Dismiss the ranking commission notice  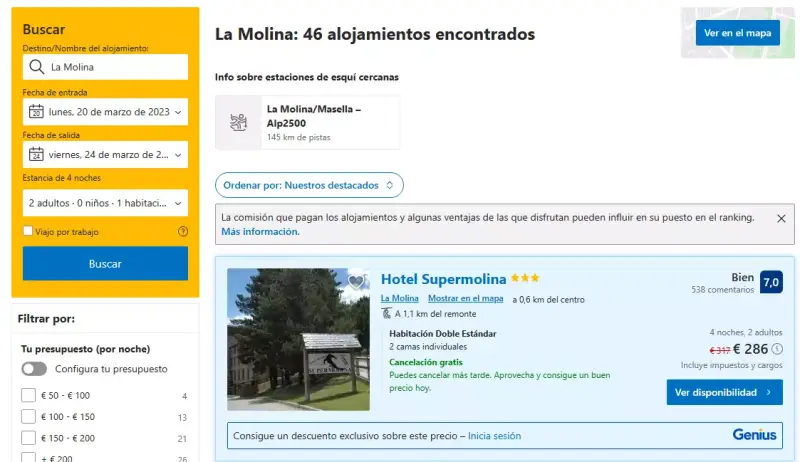(781, 218)
